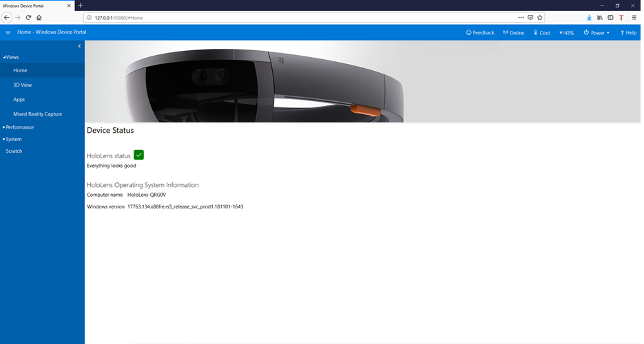This screenshot has width=644, height=344.
Task: Click the HoloLens banner image
Action: coord(362,81)
